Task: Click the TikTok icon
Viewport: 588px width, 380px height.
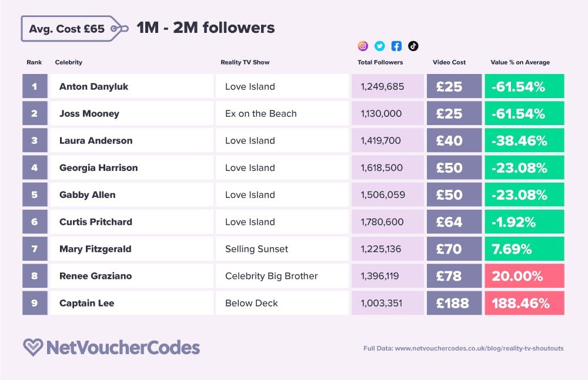Action: pyautogui.click(x=413, y=46)
